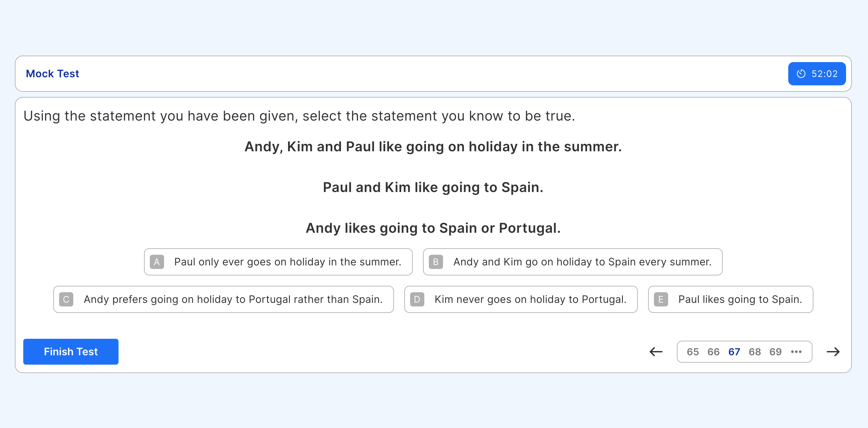Click the letter B badge icon

pyautogui.click(x=436, y=262)
